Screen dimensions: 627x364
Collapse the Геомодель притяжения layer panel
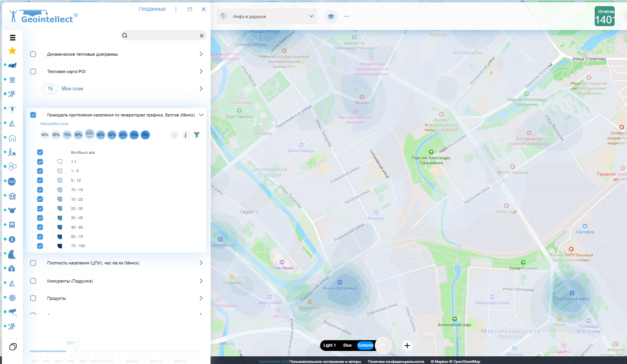click(201, 115)
